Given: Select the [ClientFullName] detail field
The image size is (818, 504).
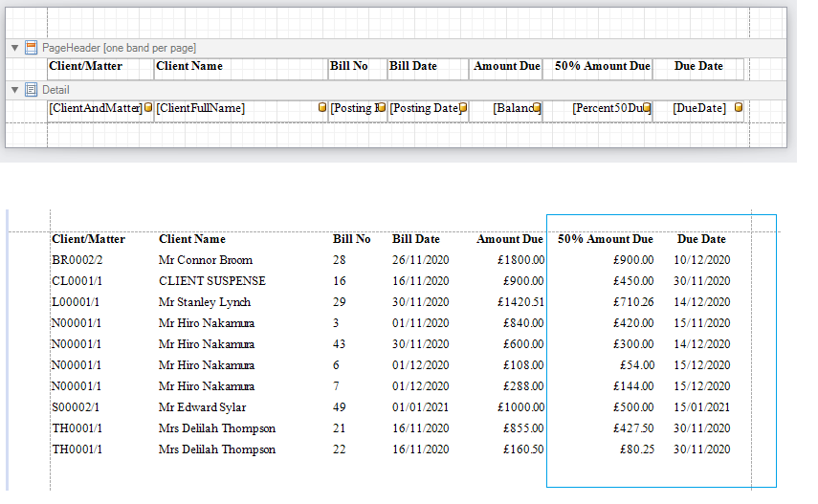Looking at the screenshot, I should [241, 111].
